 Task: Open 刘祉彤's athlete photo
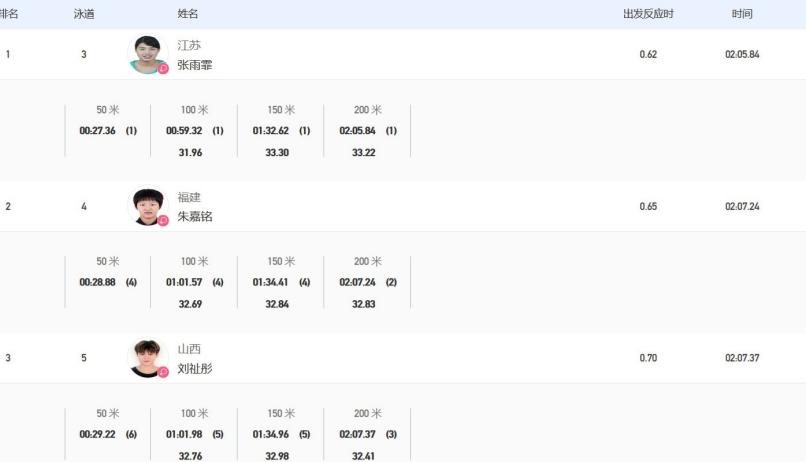click(147, 357)
